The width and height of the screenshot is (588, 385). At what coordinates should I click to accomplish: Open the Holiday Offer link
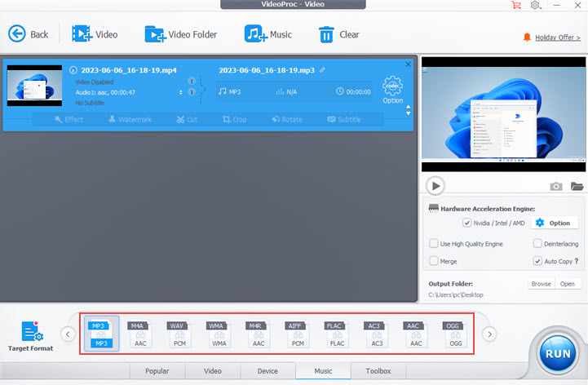(558, 38)
